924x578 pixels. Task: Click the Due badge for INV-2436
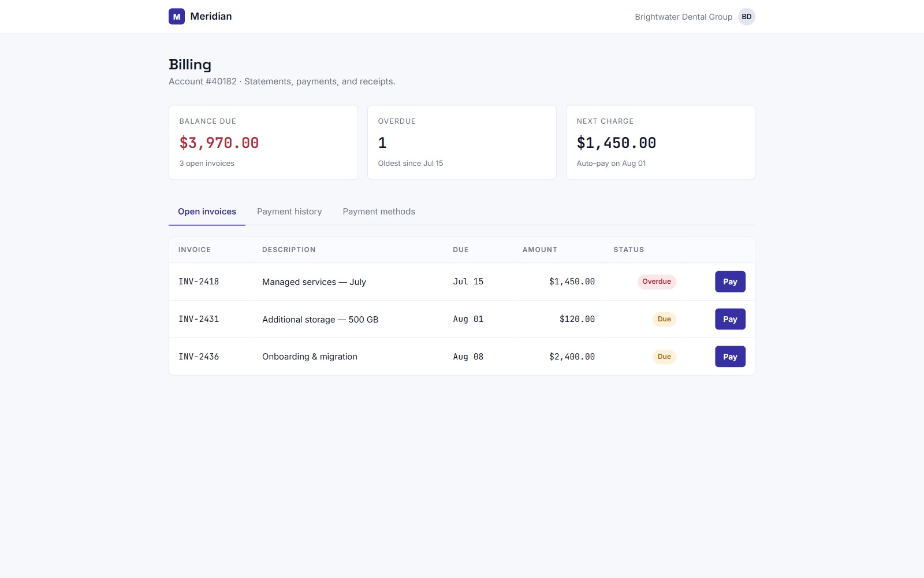coord(664,357)
